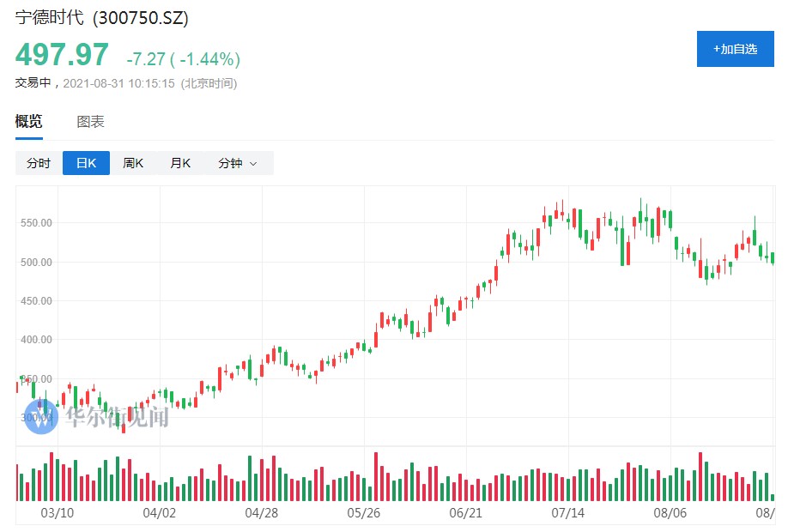This screenshot has height=532, width=788.
Task: Click the +加自选 add to watchlist button
Action: tap(735, 49)
